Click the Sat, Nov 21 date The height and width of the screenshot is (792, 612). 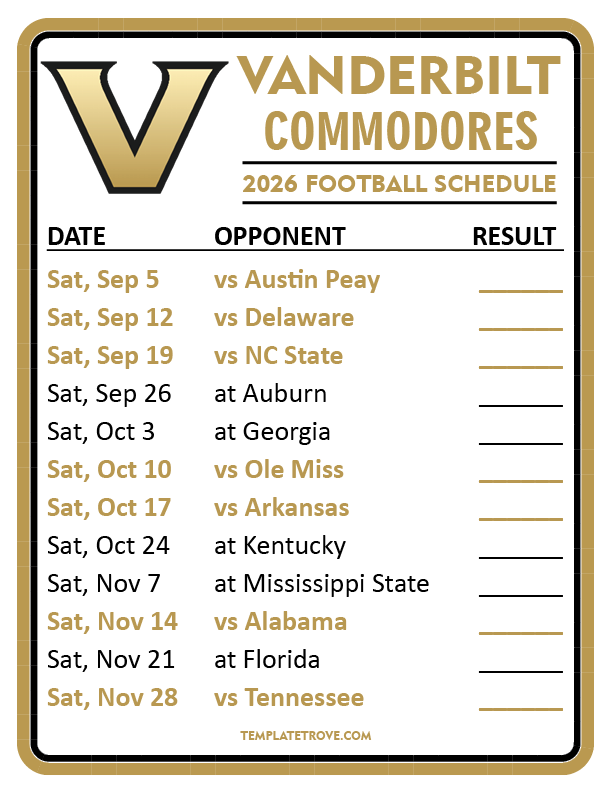(x=111, y=660)
